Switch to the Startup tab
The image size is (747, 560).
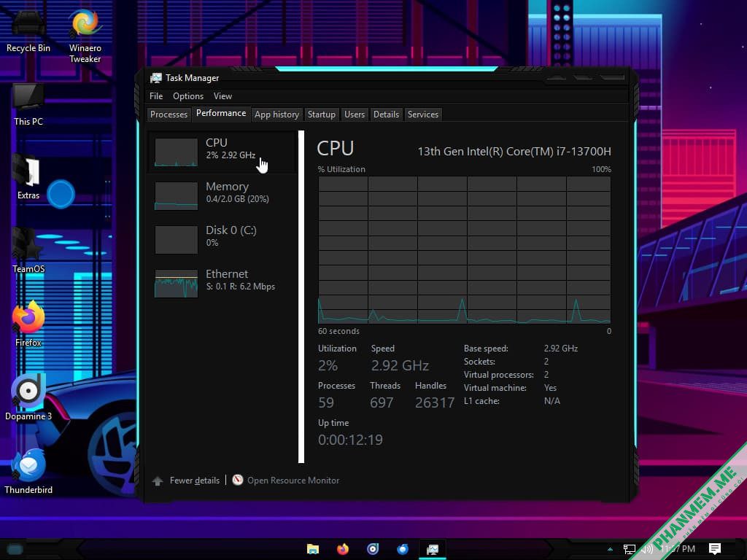point(322,114)
